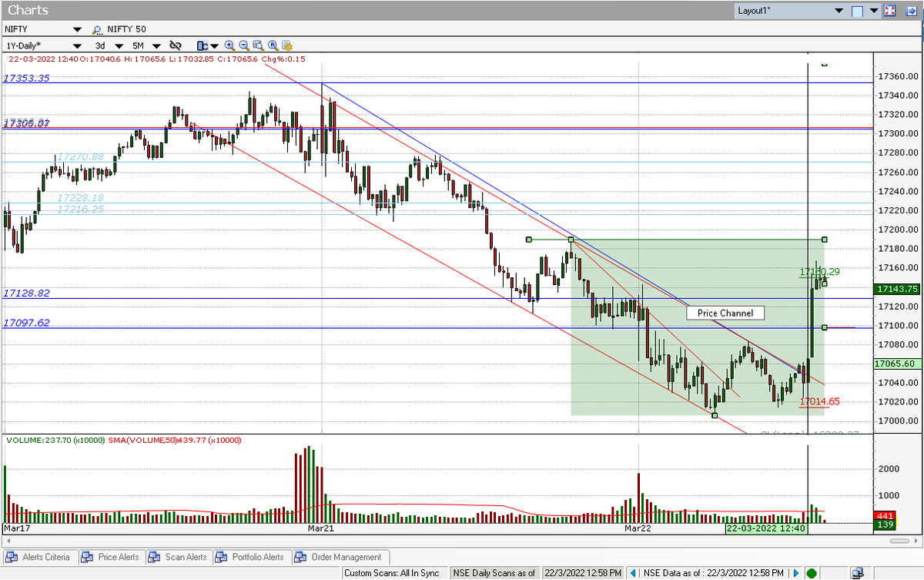Image resolution: width=924 pixels, height=580 pixels.
Task: Click the NIFTY 50 symbol name
Action: click(x=126, y=29)
